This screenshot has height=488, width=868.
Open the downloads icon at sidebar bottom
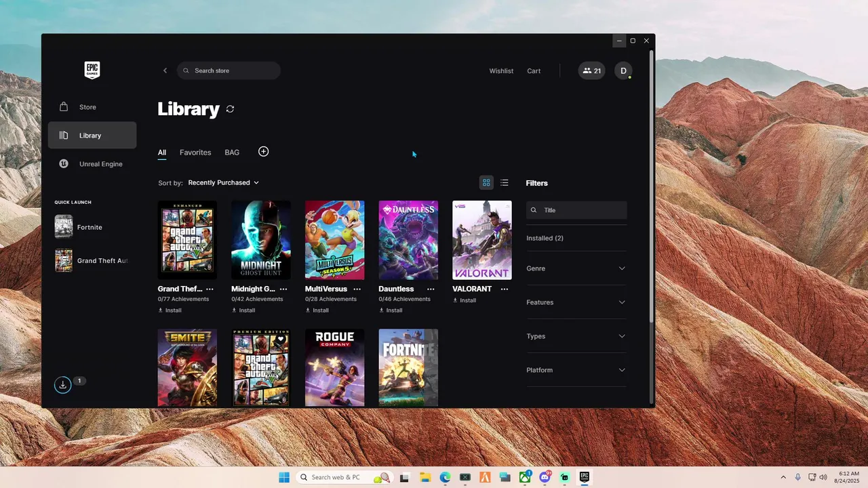(62, 385)
